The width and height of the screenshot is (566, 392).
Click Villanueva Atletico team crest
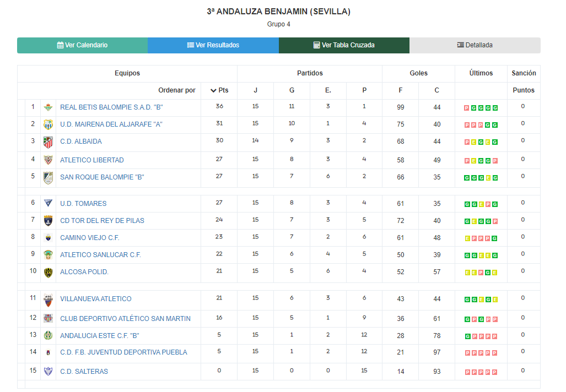[x=48, y=300]
